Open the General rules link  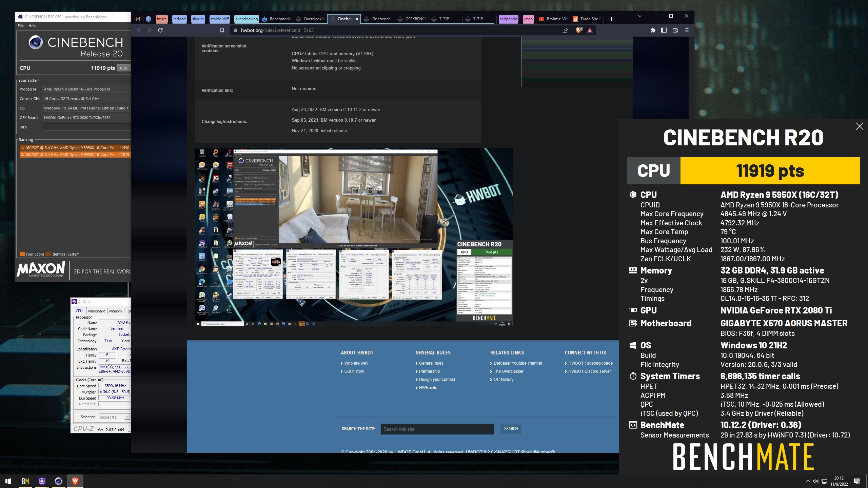tap(431, 363)
